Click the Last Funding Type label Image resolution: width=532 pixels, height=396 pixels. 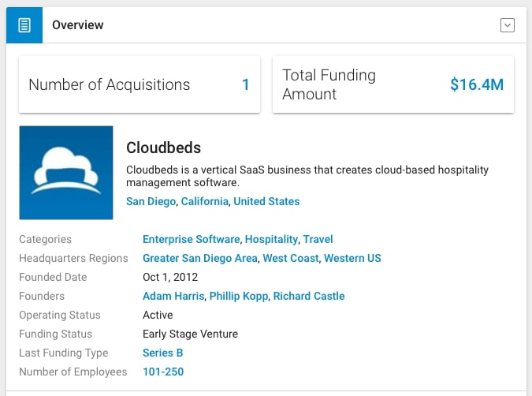coord(64,353)
